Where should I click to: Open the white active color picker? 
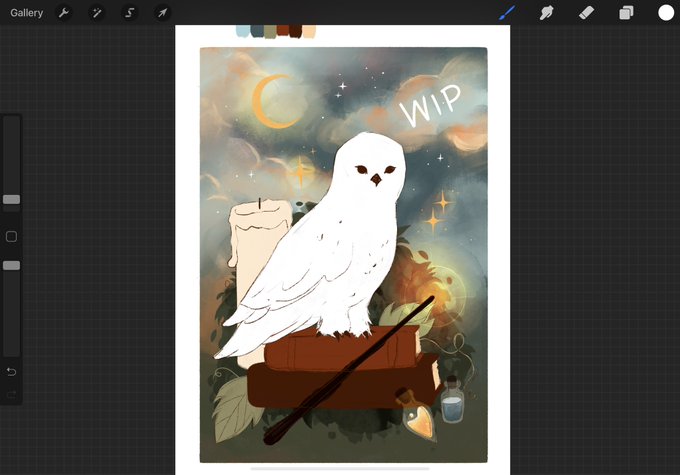click(666, 13)
